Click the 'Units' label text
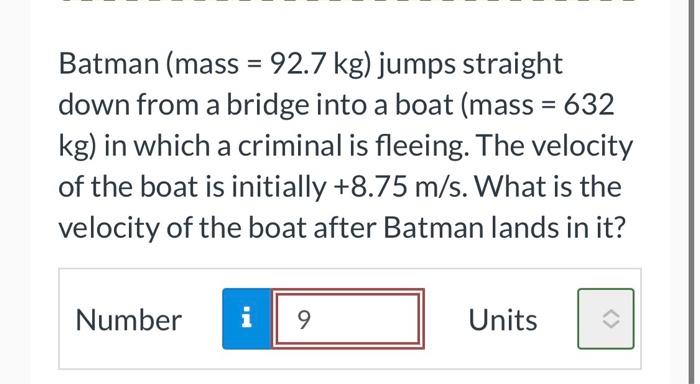Image resolution: width=700 pixels, height=384 pixels. point(503,320)
